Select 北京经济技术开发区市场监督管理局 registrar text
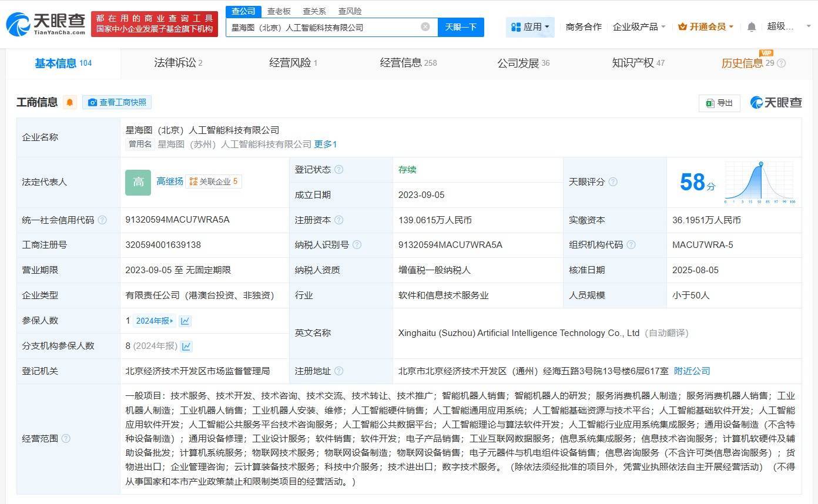 tap(197, 371)
